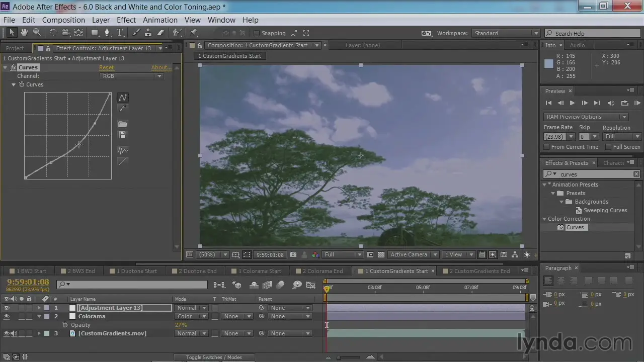Open a saved curve file with folder icon

point(123,124)
